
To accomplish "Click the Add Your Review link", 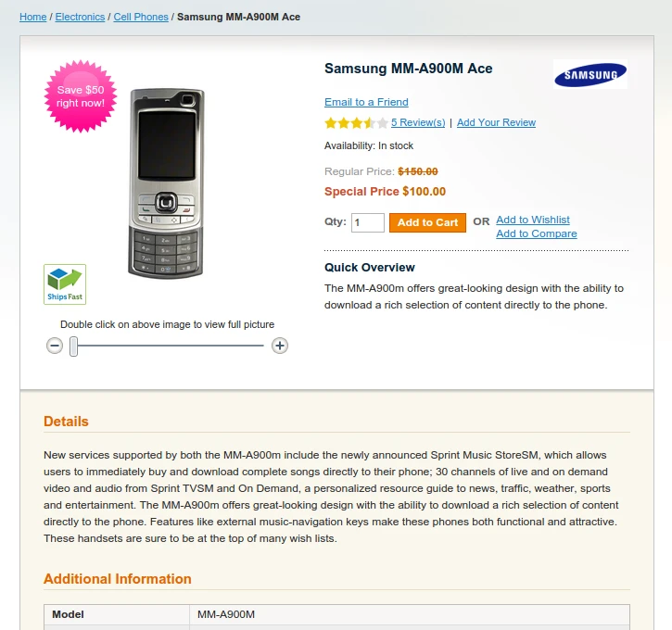I will [496, 122].
